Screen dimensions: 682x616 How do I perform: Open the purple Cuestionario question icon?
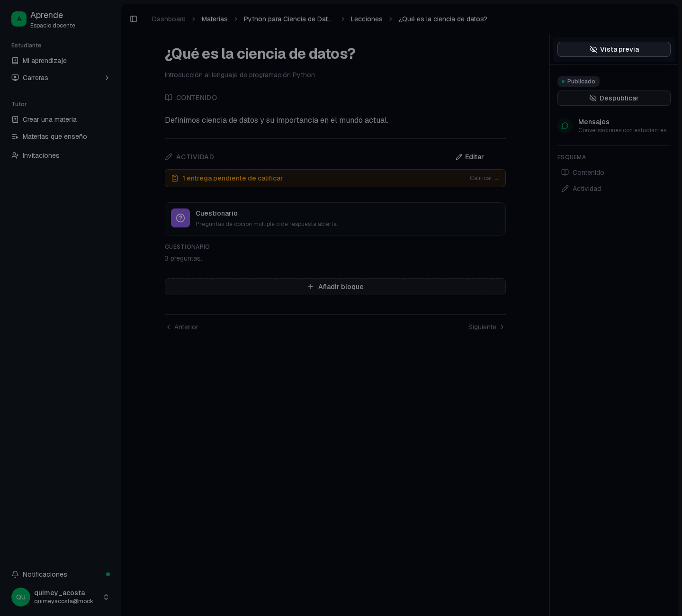pyautogui.click(x=180, y=218)
